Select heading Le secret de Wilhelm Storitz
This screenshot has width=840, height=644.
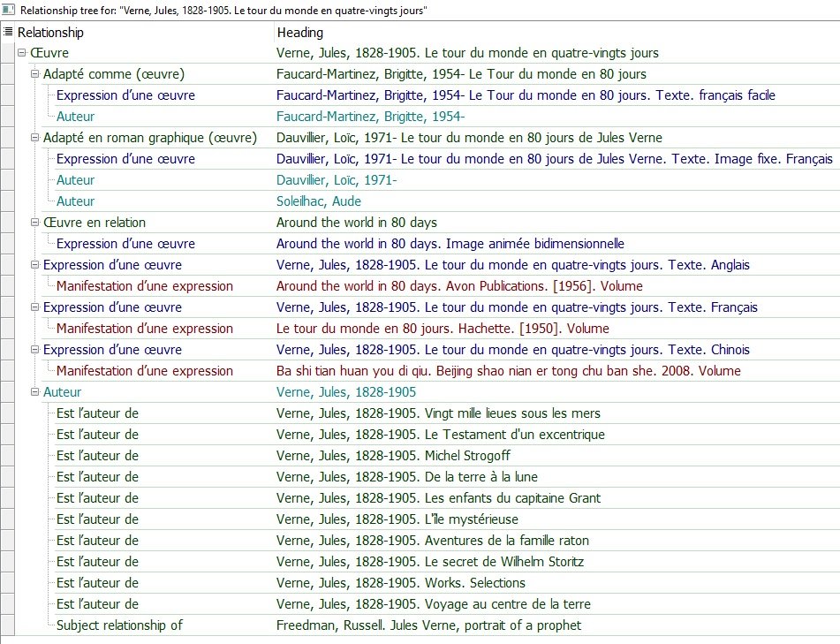coord(429,562)
